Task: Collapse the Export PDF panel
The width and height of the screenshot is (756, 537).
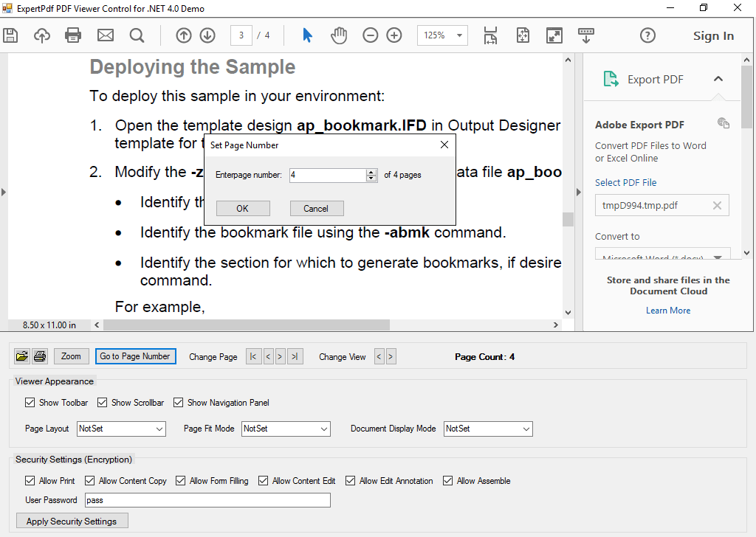Action: (x=718, y=78)
